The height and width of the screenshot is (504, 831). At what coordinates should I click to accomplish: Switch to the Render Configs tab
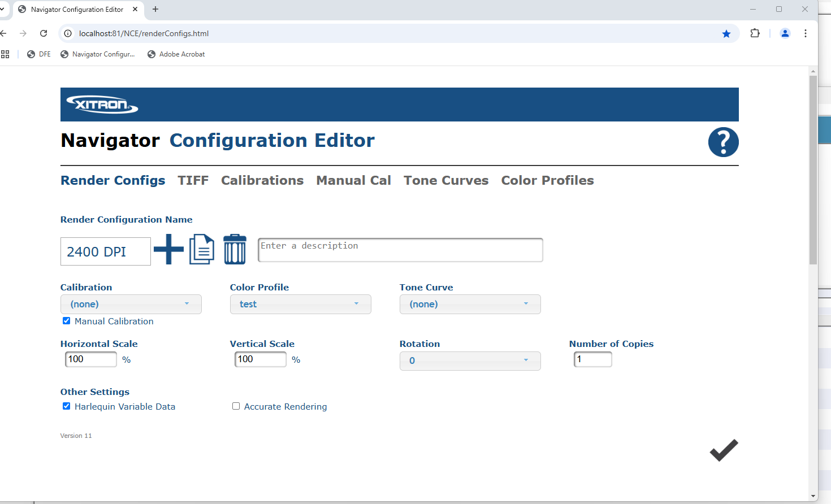(x=113, y=180)
